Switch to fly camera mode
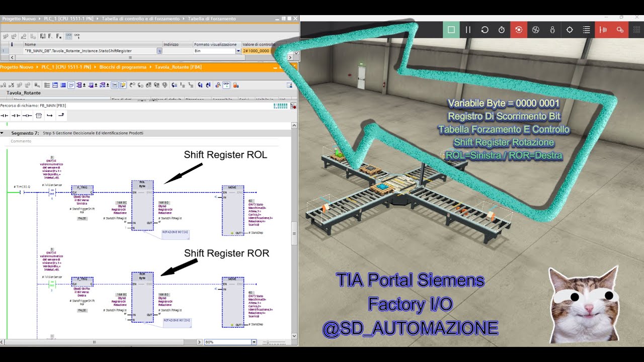 click(535, 30)
